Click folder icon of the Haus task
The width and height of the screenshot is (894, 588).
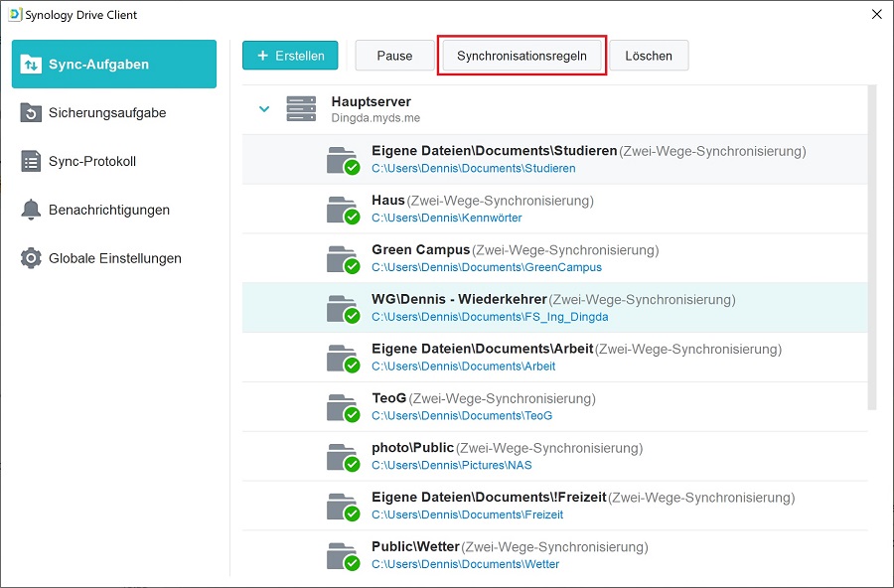pos(344,210)
